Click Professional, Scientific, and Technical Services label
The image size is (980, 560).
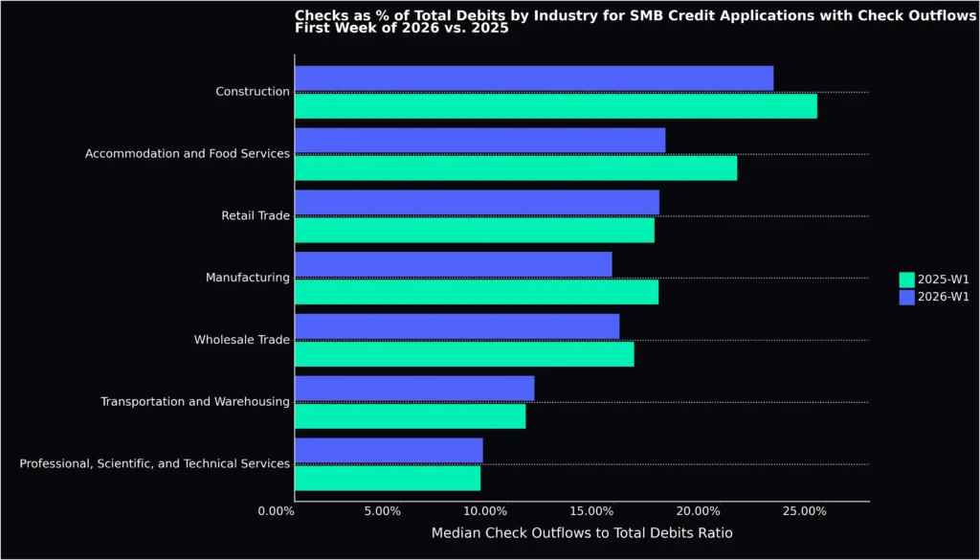[x=154, y=463]
